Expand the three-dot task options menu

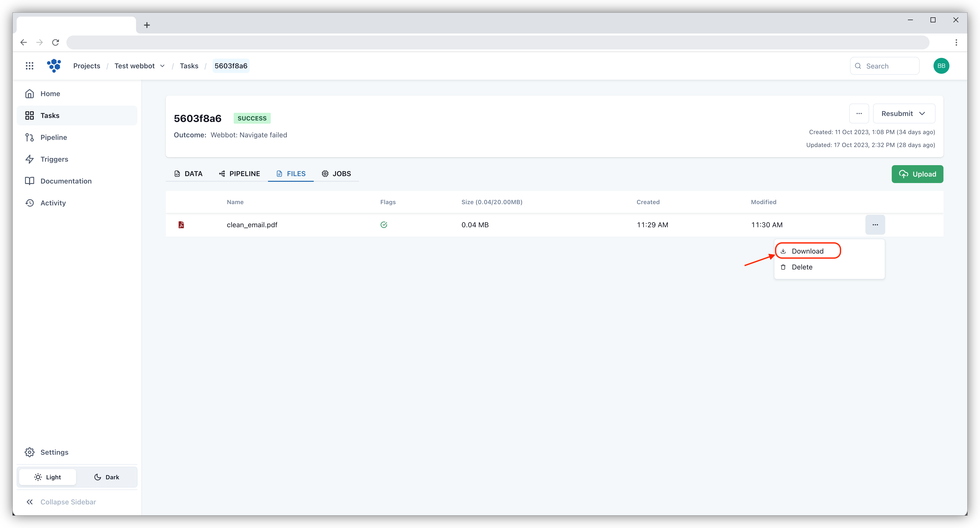(859, 113)
